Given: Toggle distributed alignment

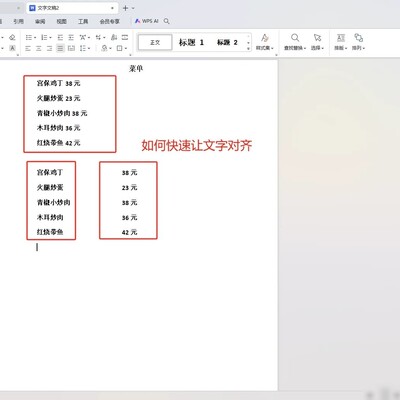Looking at the screenshot, I should point(71,48).
